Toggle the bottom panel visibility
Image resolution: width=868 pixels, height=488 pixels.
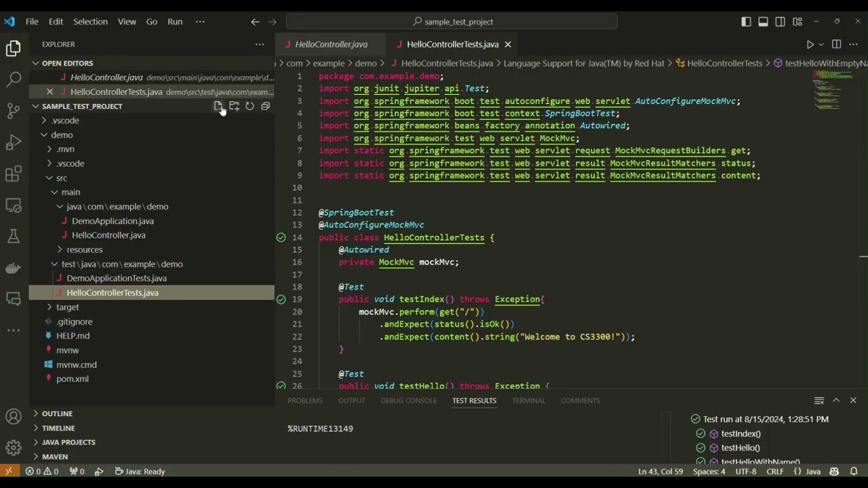pyautogui.click(x=763, y=22)
